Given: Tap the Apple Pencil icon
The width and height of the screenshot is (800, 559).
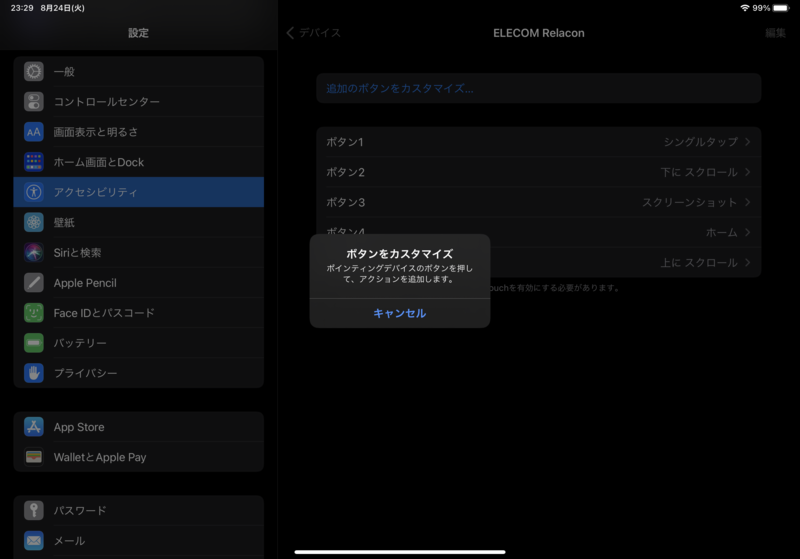Looking at the screenshot, I should coord(34,283).
